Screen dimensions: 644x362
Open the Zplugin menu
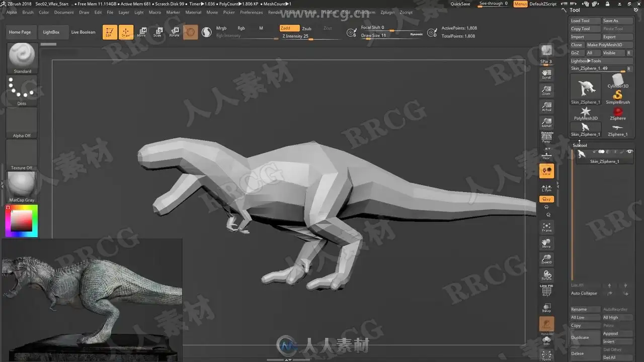coord(387,12)
